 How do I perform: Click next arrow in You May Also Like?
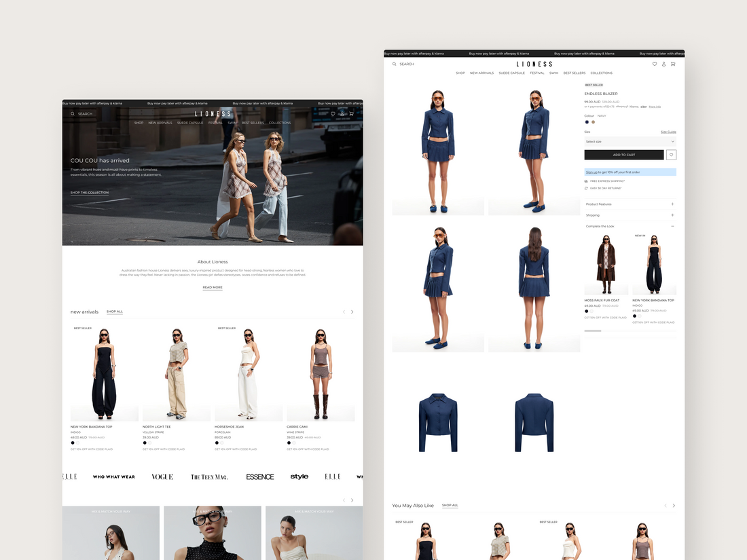[674, 506]
